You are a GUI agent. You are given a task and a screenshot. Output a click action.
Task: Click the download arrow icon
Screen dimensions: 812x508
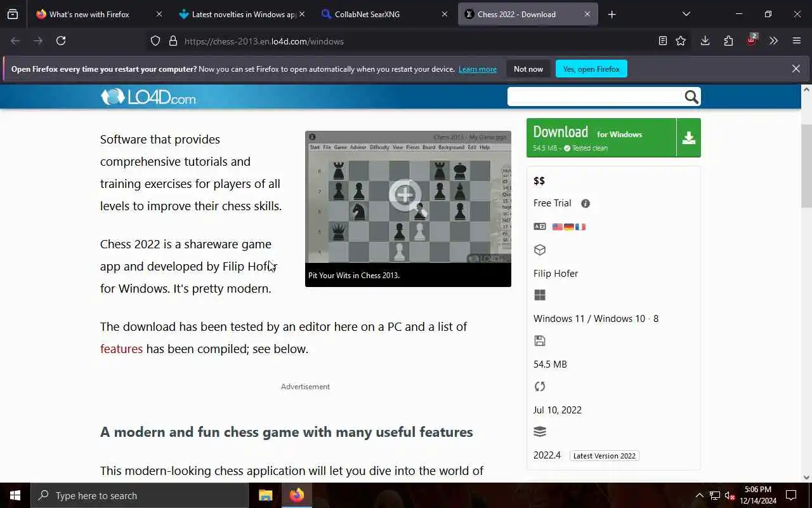click(689, 138)
